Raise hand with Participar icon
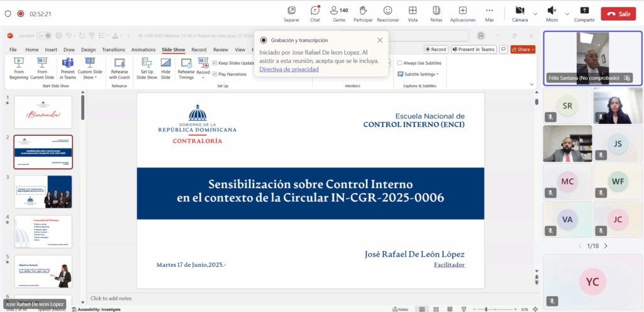 tap(363, 13)
